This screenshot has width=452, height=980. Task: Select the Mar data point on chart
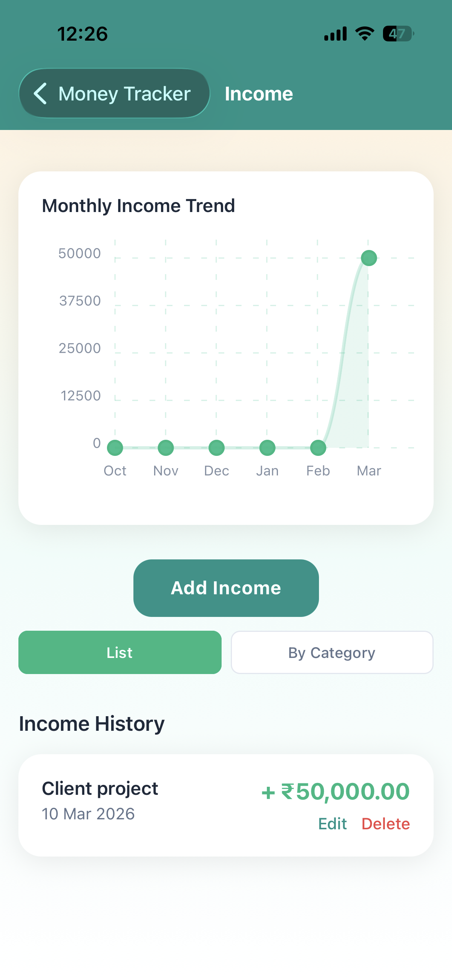pos(369,258)
